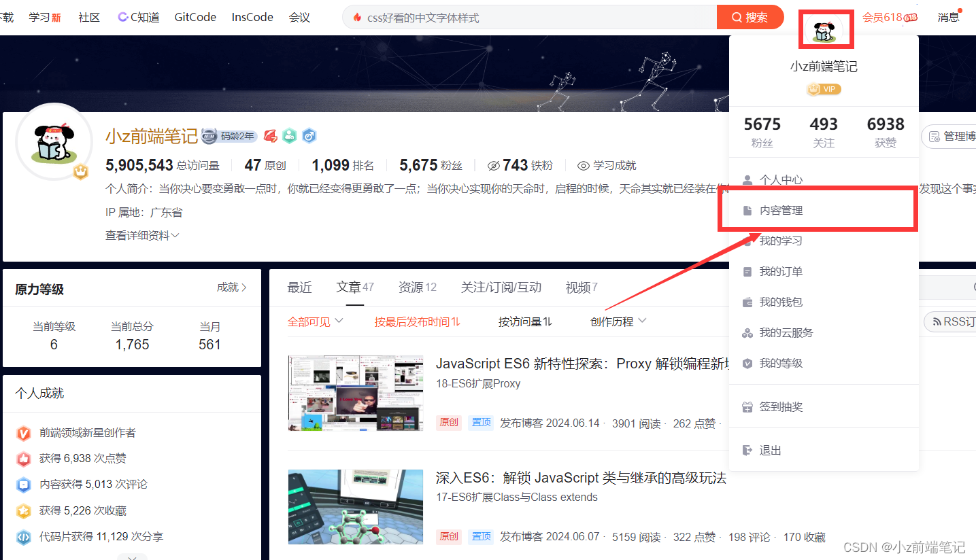The image size is (976, 560).
Task: Click the user avatar in top navigation
Action: (x=824, y=29)
